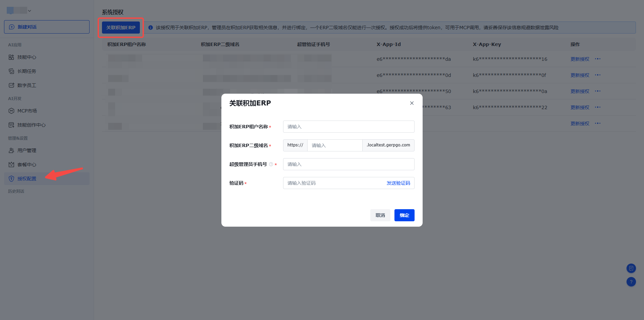
Task: Open more options for the first row
Action: tap(598, 59)
